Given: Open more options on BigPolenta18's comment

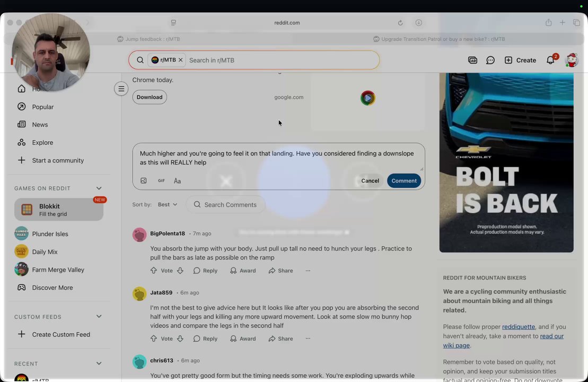Looking at the screenshot, I should point(308,271).
